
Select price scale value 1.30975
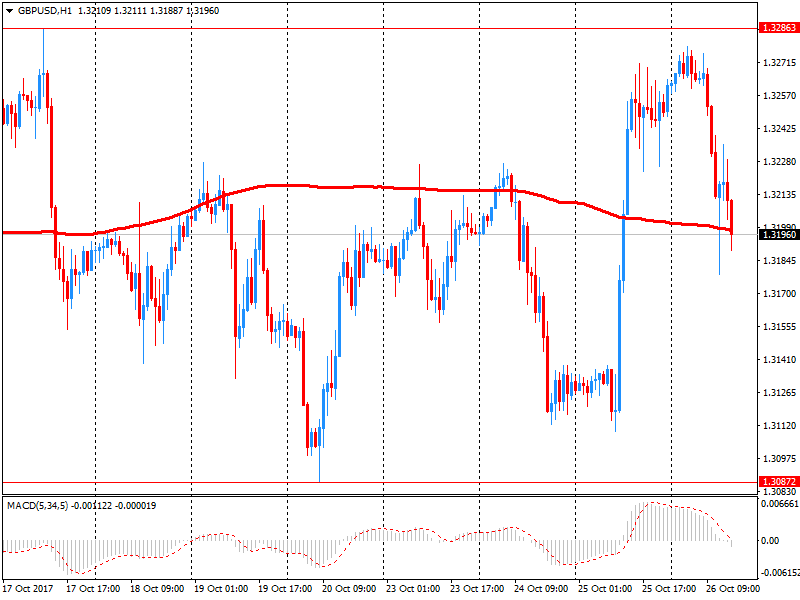click(779, 459)
